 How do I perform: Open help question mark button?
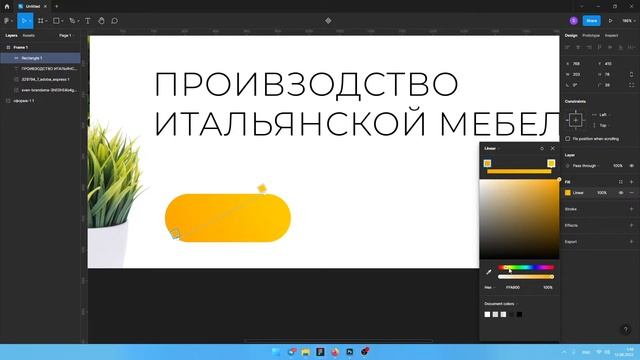pos(625,330)
